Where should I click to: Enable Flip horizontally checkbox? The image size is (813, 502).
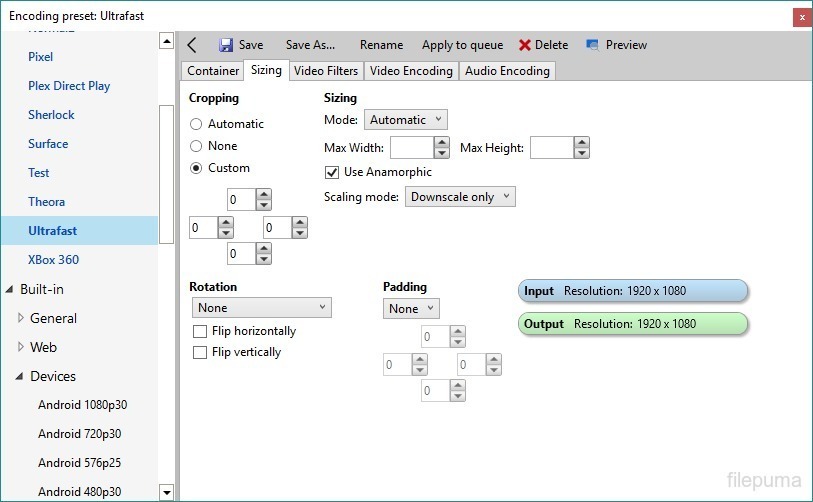click(x=200, y=331)
